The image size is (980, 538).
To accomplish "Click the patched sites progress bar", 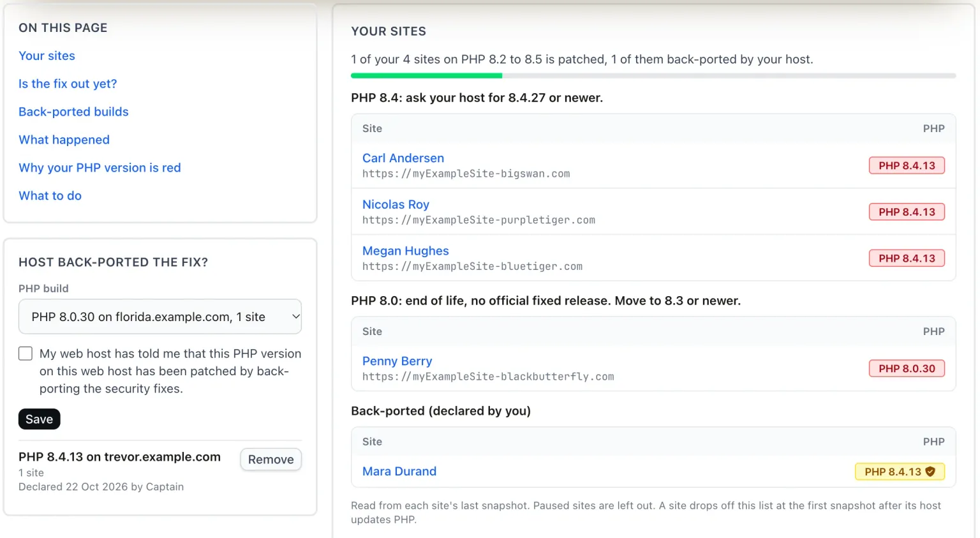I will (653, 76).
